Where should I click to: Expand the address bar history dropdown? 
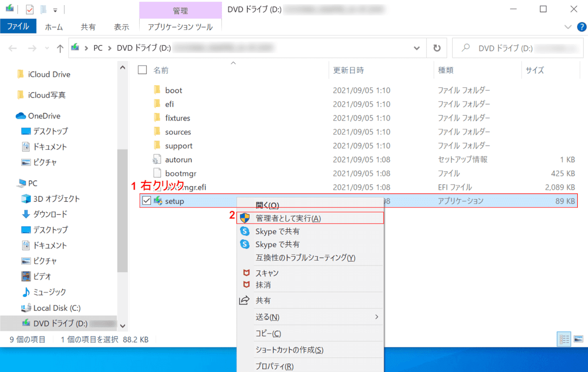(417, 48)
